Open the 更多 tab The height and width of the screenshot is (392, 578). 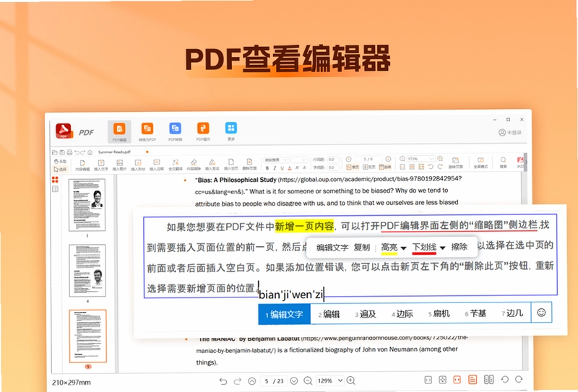231,131
